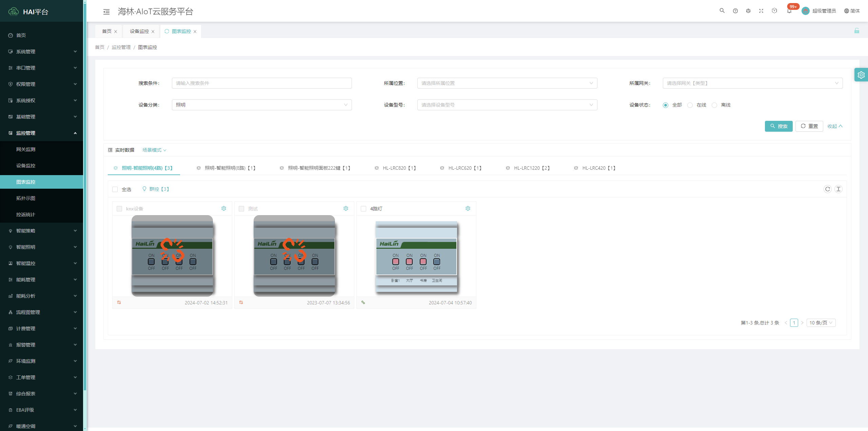868x431 pixels.
Task: Open the notification bell with 99+ badge
Action: 789,11
